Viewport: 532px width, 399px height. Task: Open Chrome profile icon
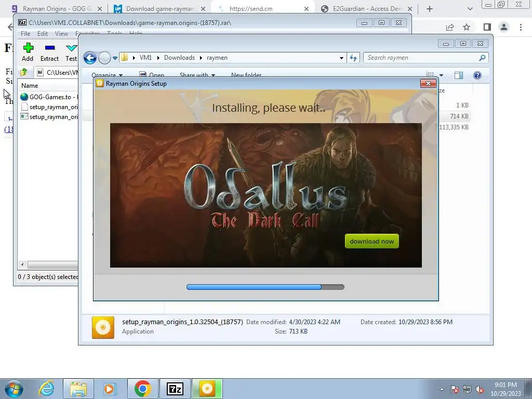point(504,27)
